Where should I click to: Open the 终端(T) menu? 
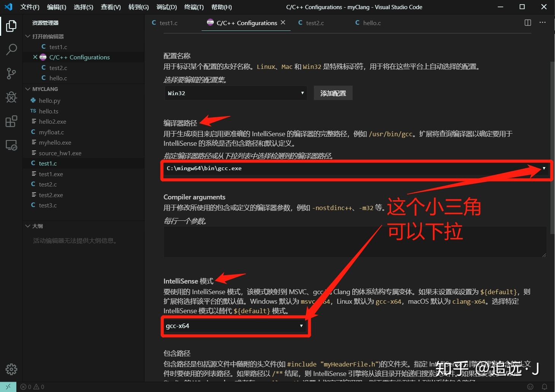pos(194,7)
